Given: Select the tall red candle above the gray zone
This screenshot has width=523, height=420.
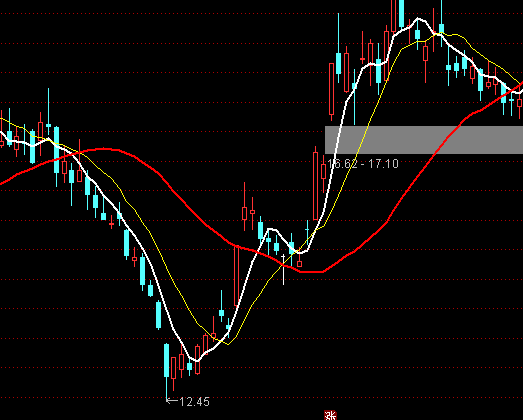Looking at the screenshot, I should 332,89.
